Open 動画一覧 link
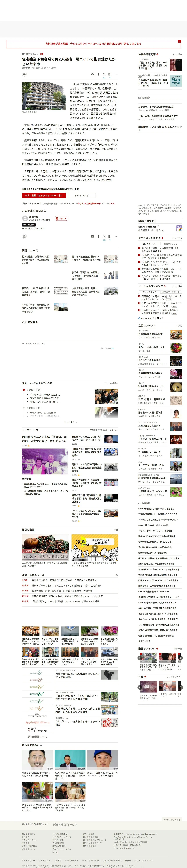This screenshot has height=868, width=187. click(178, 649)
